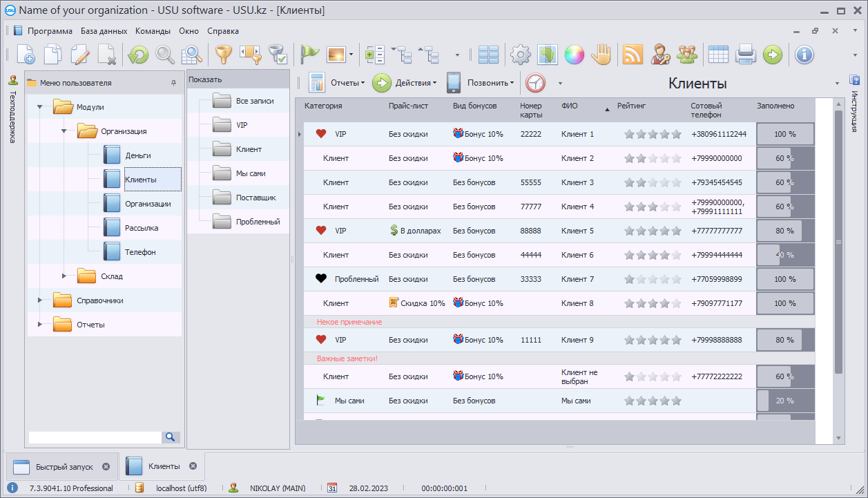Click the blue info icon in toolbar

pyautogui.click(x=804, y=55)
